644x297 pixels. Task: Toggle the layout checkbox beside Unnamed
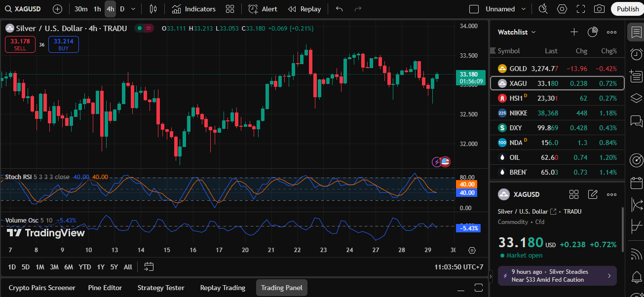click(474, 9)
